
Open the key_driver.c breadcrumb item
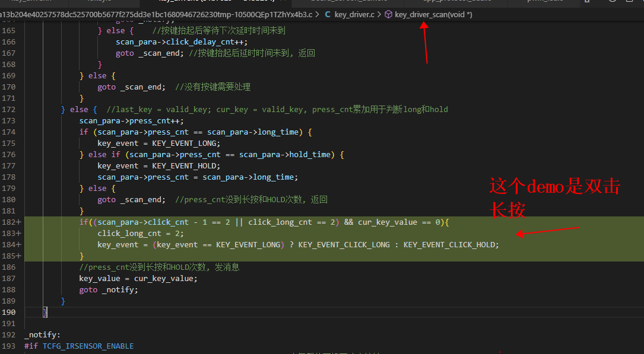point(354,14)
